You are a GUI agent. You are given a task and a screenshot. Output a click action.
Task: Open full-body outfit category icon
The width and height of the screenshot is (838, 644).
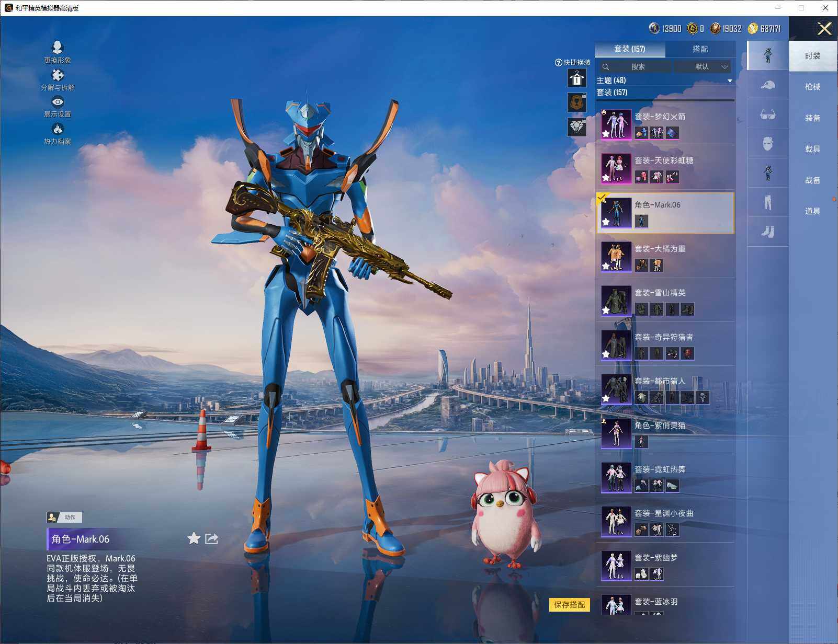767,55
